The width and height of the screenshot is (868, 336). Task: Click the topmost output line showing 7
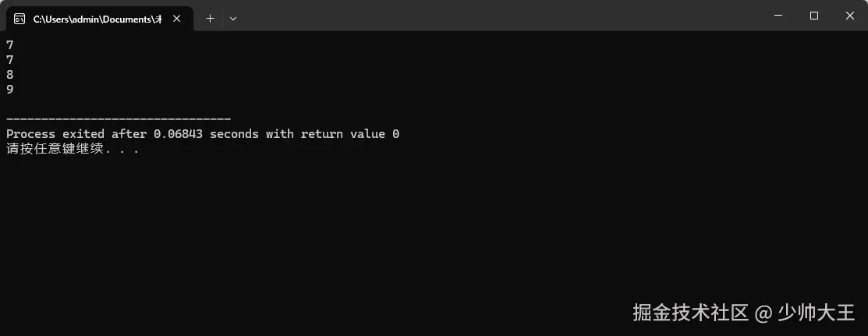[x=10, y=45]
